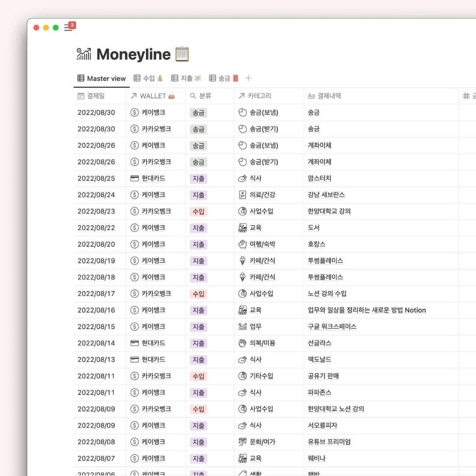Click 식사 icon in 2022/08/25 row

point(242,178)
